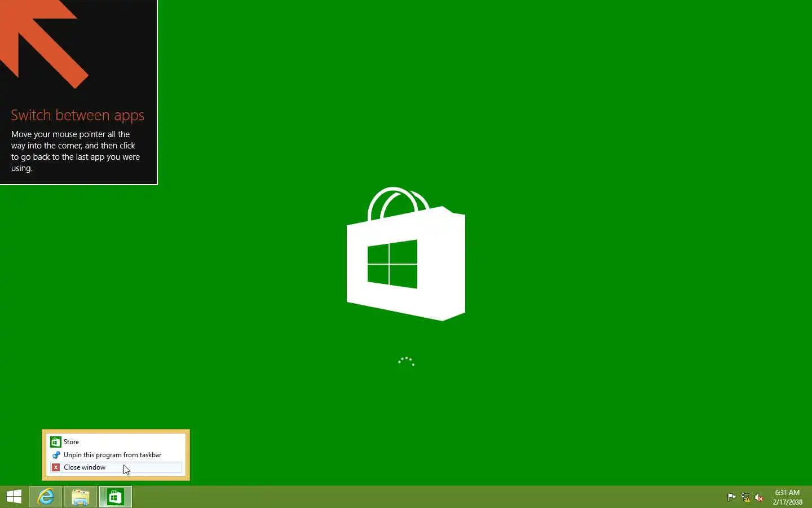Click the muted volume tray icon
812x508 pixels.
[759, 497]
